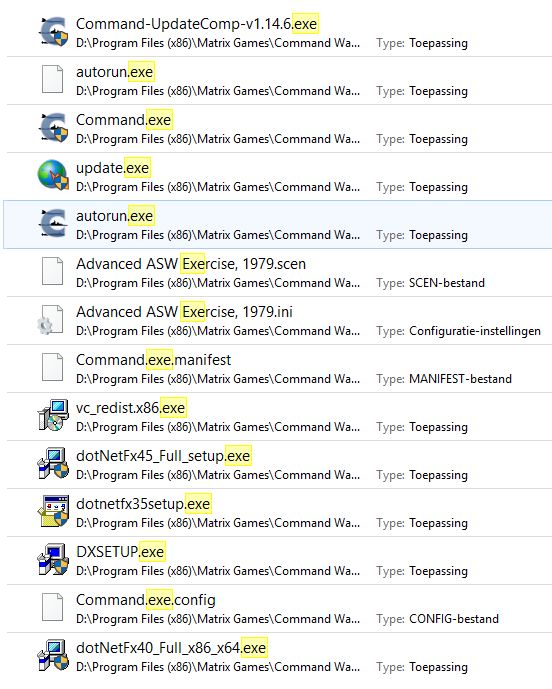Click the gear icon of Advanced ASW Exercise, 1979.ini
Viewport: 552px width, 689px height.
51,319
